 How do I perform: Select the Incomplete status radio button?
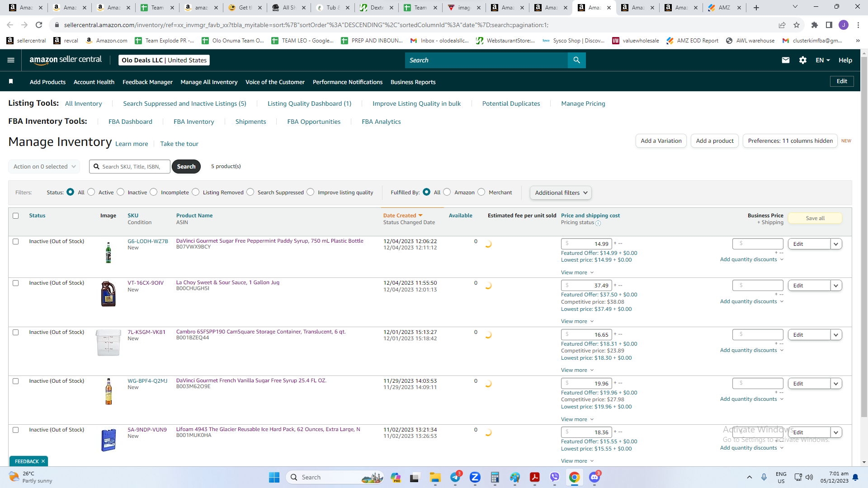pyautogui.click(x=154, y=192)
